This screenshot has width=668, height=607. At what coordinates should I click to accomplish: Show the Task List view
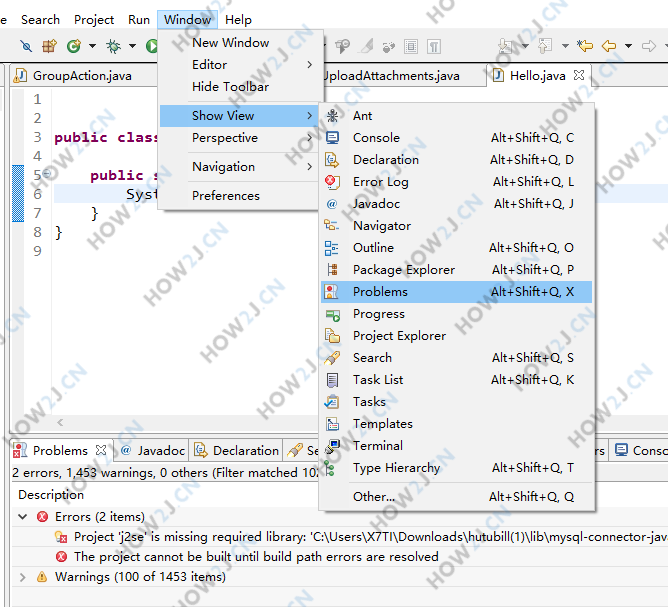pyautogui.click(x=457, y=380)
